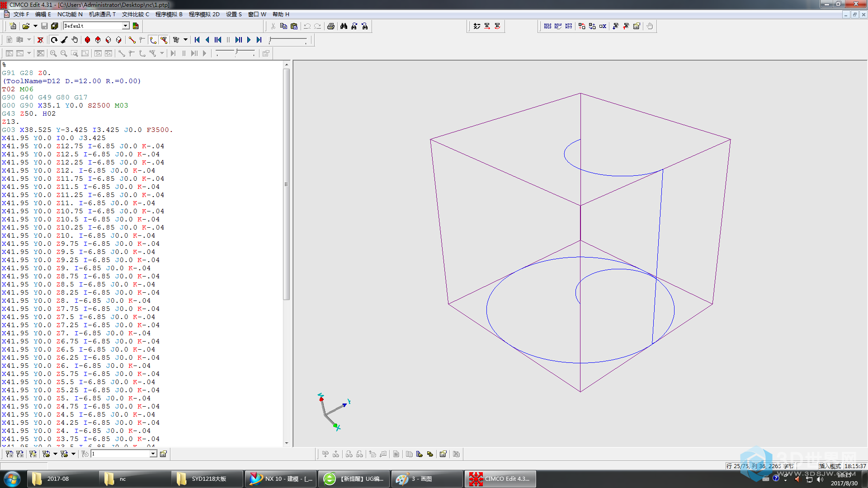Click the N010 renumber blocks icon
Viewport: 868px width, 488px height.
click(x=548, y=26)
